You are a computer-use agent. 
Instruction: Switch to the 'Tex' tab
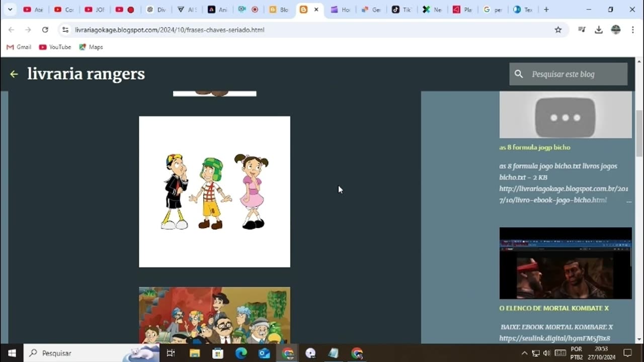pos(524,10)
